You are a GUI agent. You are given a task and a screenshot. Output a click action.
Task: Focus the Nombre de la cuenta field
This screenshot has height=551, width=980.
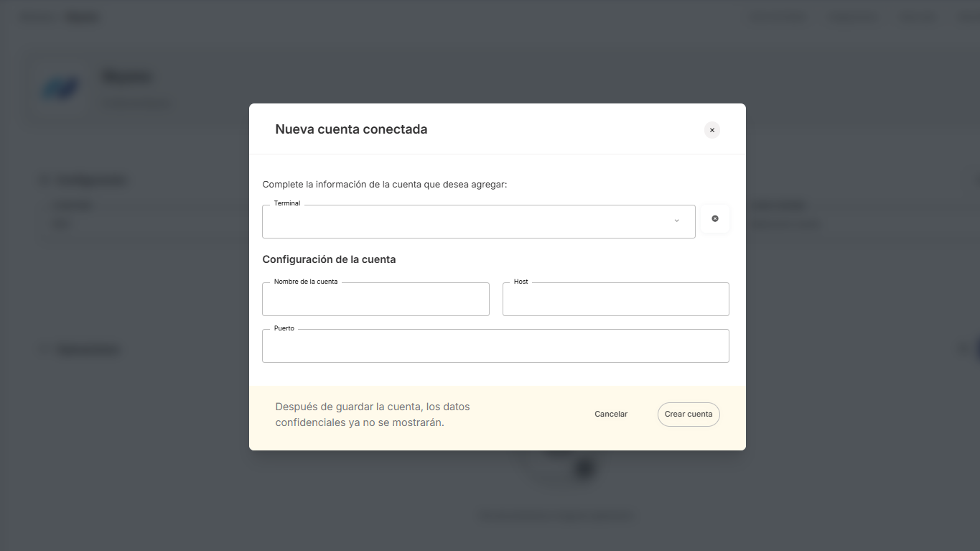[x=375, y=300]
